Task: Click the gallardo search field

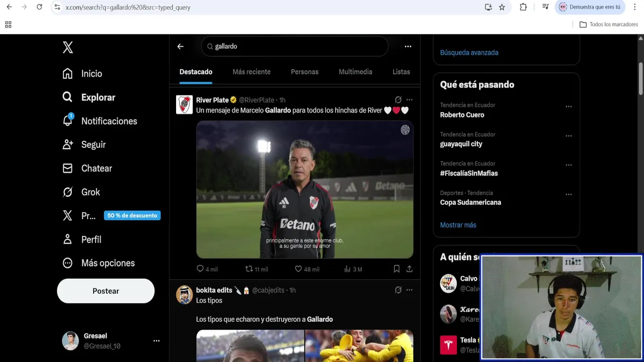Action: coord(295,46)
